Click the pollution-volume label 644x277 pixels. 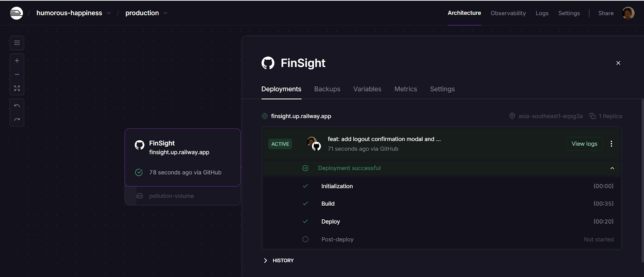pyautogui.click(x=171, y=196)
